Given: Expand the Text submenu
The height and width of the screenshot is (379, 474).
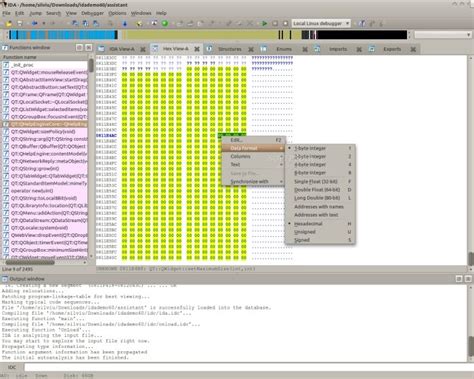Looking at the screenshot, I should point(253,165).
